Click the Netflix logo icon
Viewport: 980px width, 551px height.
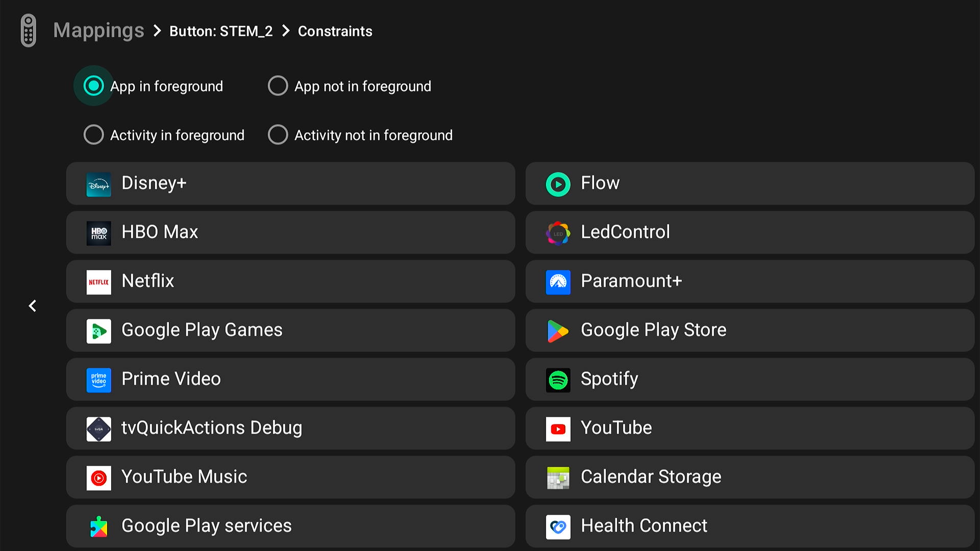(x=99, y=282)
